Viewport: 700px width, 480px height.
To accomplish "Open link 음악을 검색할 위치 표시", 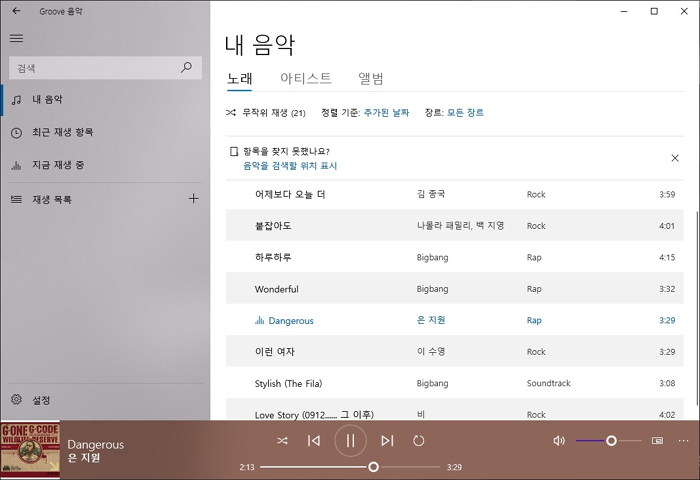I will (x=290, y=166).
